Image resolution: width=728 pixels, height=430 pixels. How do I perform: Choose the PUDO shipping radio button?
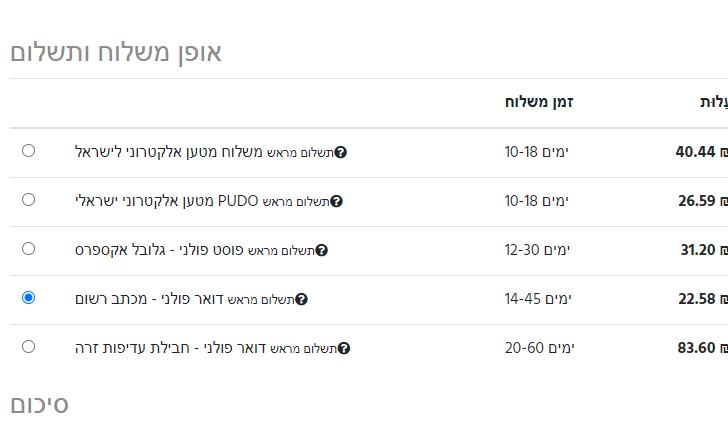28,200
